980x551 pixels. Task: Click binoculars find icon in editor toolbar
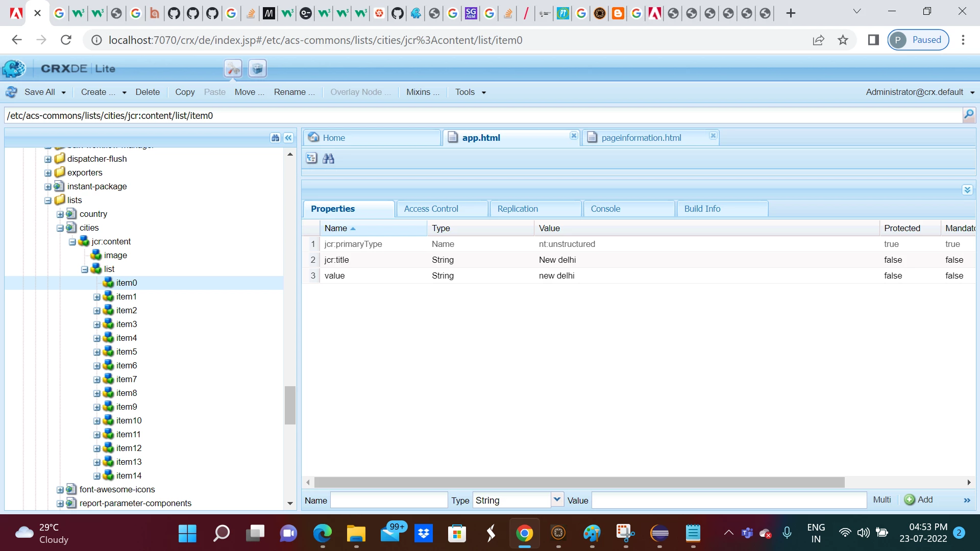click(x=328, y=159)
